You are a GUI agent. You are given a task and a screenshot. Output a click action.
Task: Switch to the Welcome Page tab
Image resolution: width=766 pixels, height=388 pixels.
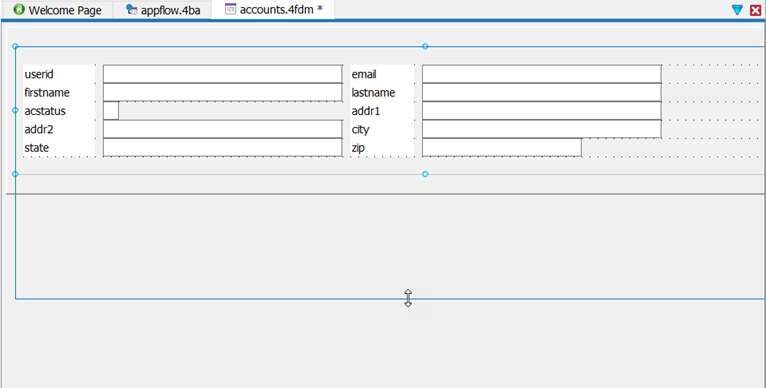tap(58, 10)
